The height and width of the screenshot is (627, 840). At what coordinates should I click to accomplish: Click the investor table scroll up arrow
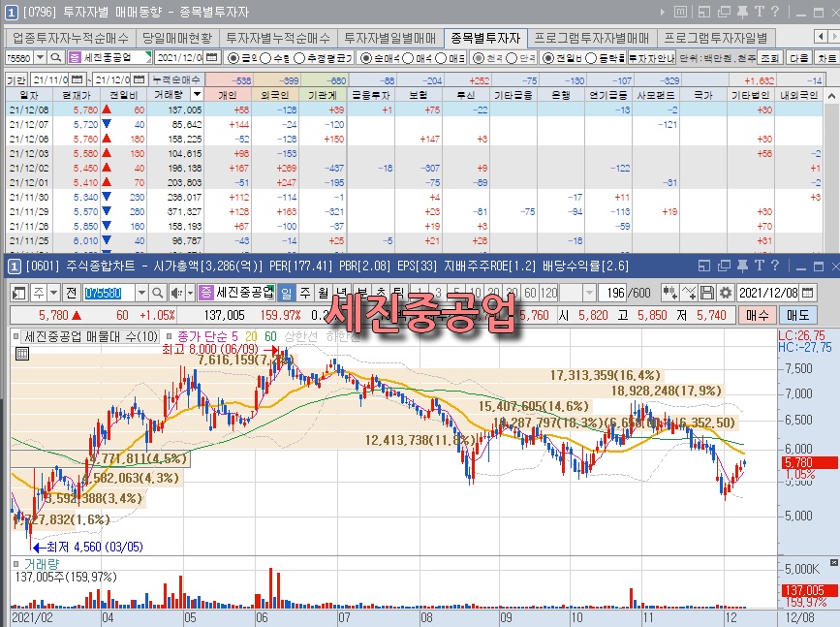pos(831,96)
